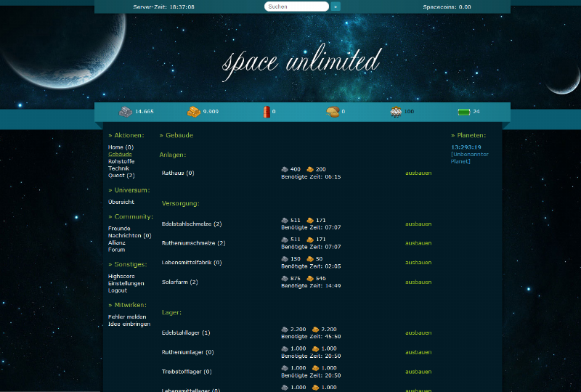The width and height of the screenshot is (581, 392).
Task: Focus the Suchen search field
Action: click(296, 7)
